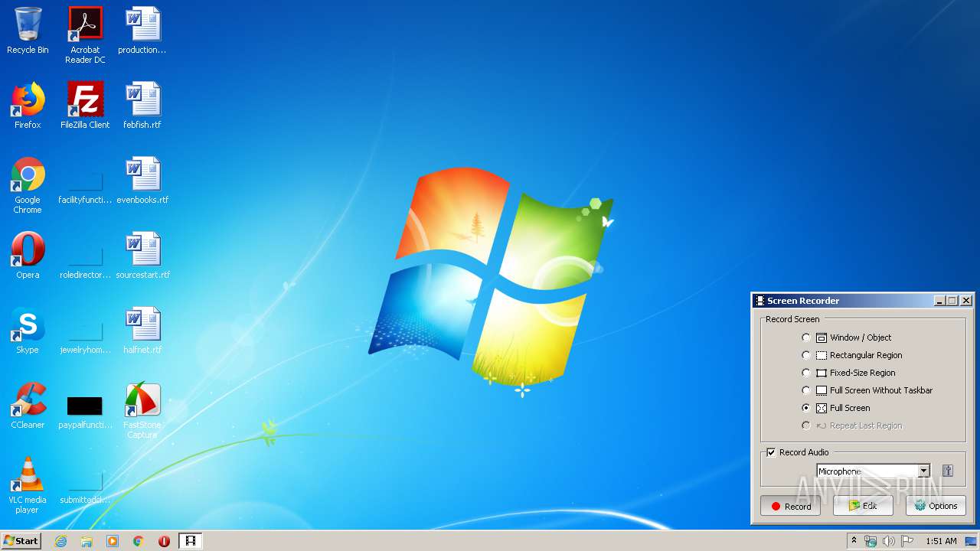Select the sourcestart.rtf file

click(x=142, y=256)
